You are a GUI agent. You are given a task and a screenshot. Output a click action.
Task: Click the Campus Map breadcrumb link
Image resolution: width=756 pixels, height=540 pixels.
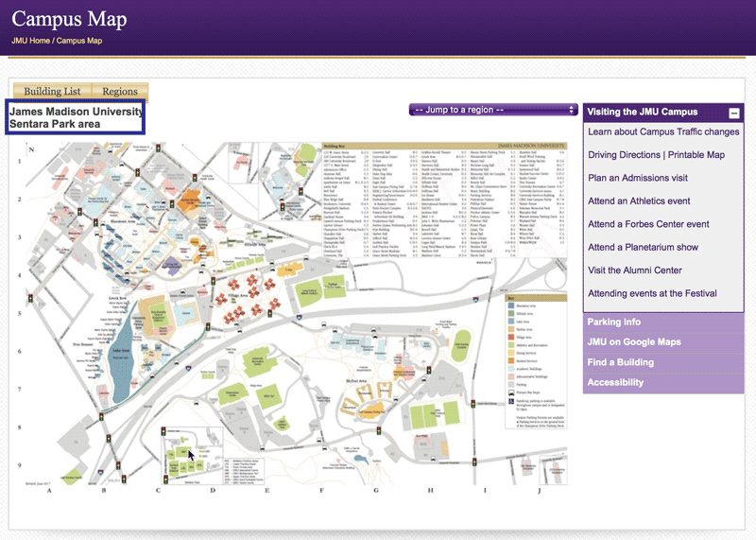click(79, 41)
